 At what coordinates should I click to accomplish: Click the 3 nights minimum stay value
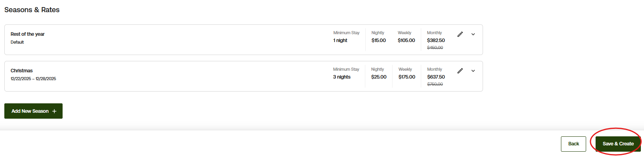coord(342,77)
